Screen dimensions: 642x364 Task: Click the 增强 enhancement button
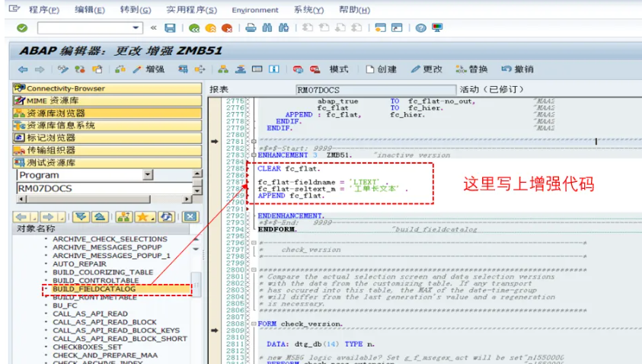pos(149,69)
